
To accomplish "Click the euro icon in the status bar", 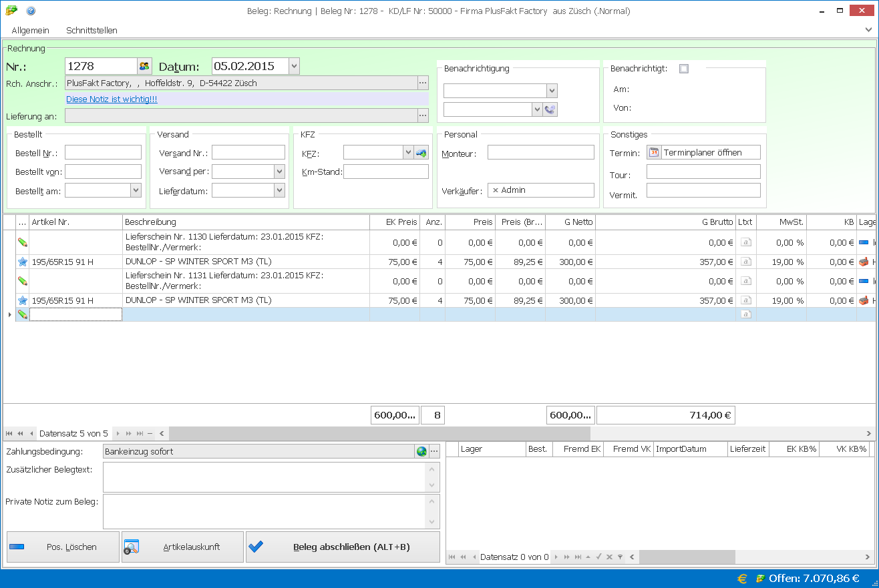I will click(742, 579).
